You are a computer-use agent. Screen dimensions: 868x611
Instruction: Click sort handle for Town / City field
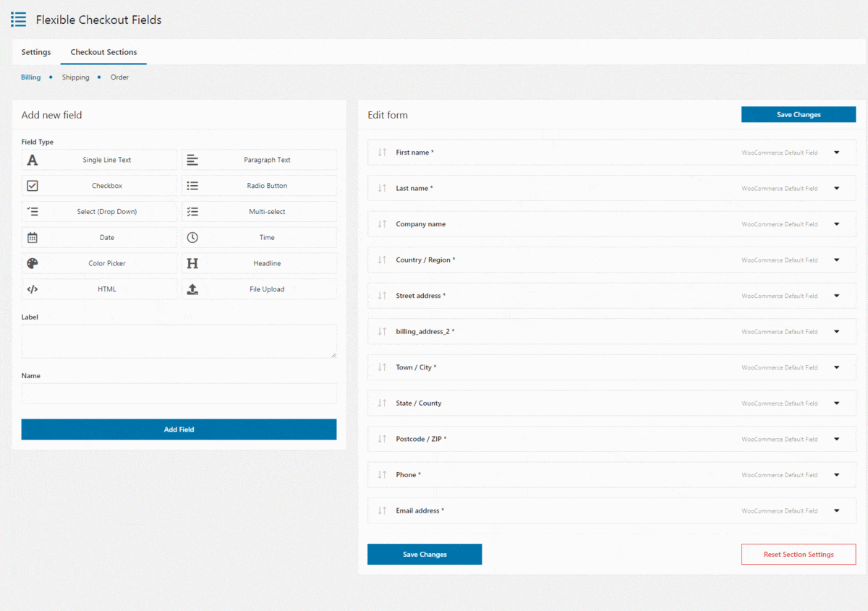click(x=382, y=367)
